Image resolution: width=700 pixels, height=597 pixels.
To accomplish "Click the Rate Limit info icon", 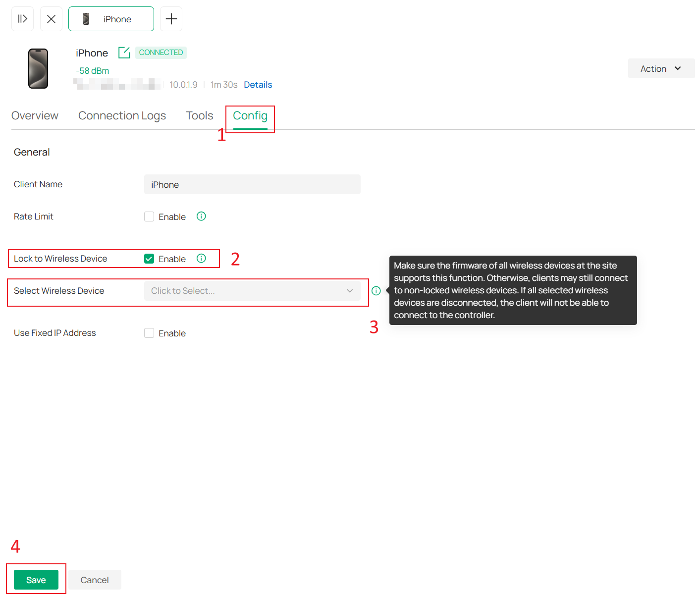I will [201, 217].
